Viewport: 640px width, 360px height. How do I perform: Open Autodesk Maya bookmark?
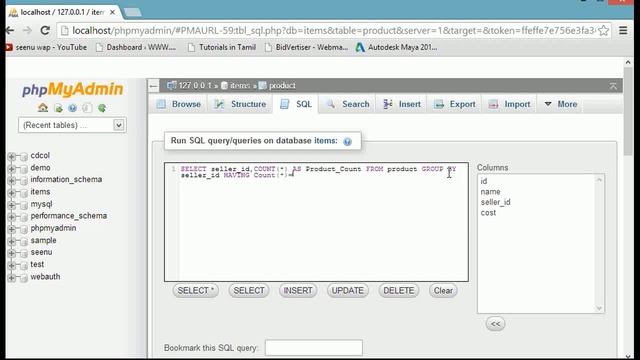pyautogui.click(x=396, y=47)
